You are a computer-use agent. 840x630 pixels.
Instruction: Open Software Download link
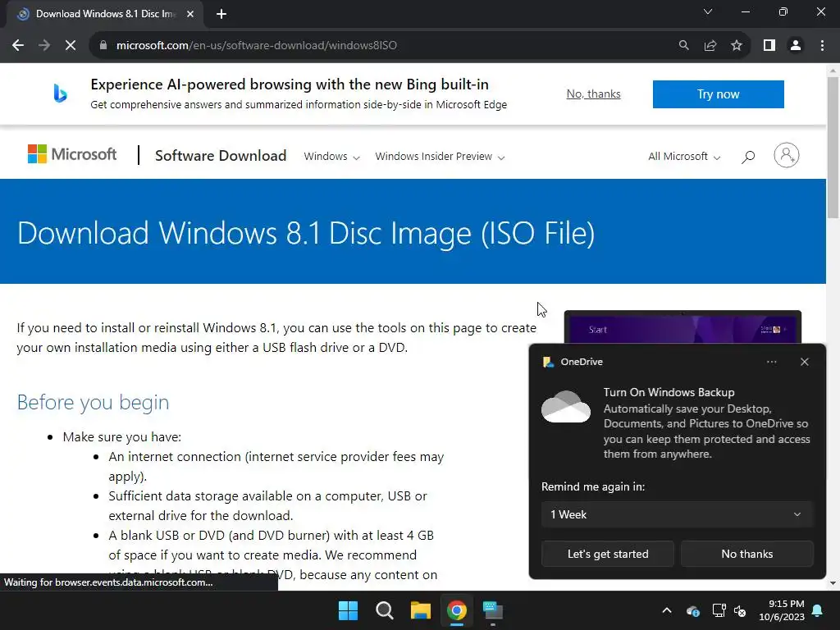pyautogui.click(x=221, y=156)
